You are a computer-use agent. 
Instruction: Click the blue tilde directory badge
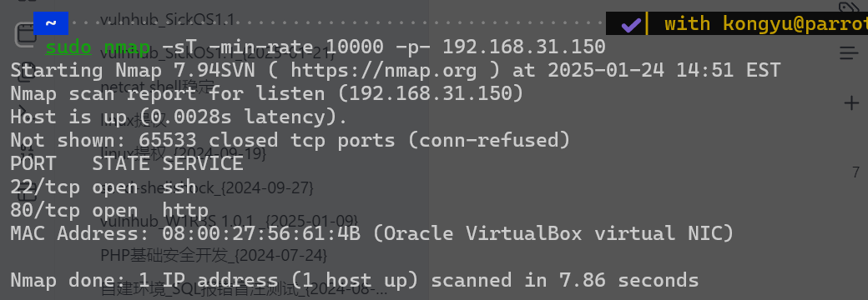point(50,23)
